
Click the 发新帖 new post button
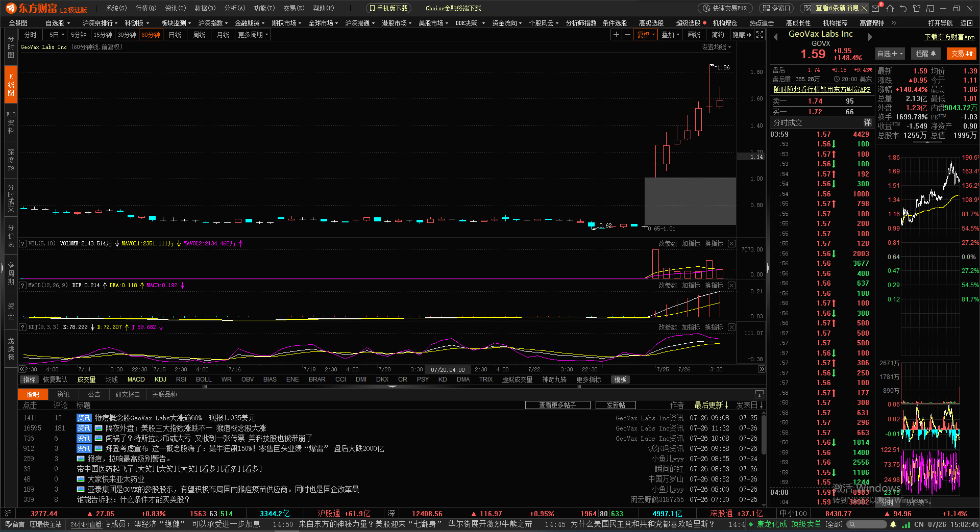[616, 405]
